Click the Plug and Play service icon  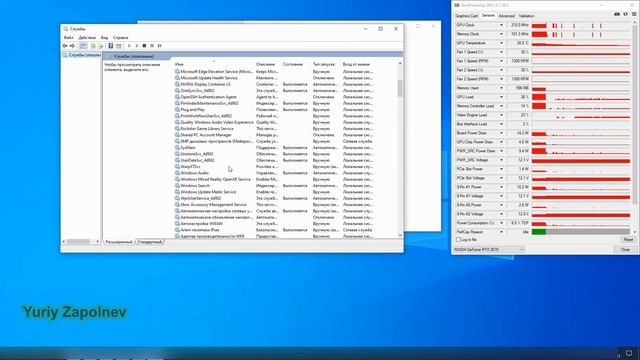(x=177, y=109)
